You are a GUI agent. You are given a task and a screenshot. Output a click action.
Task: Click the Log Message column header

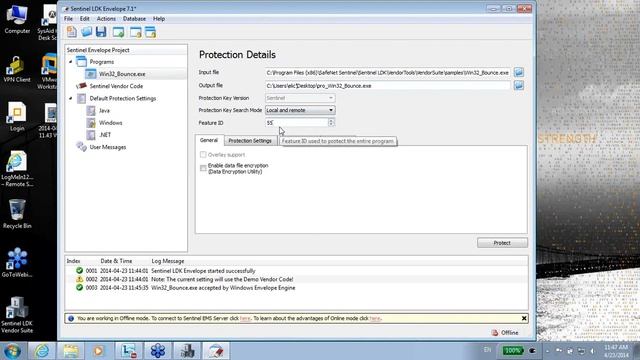click(x=168, y=261)
